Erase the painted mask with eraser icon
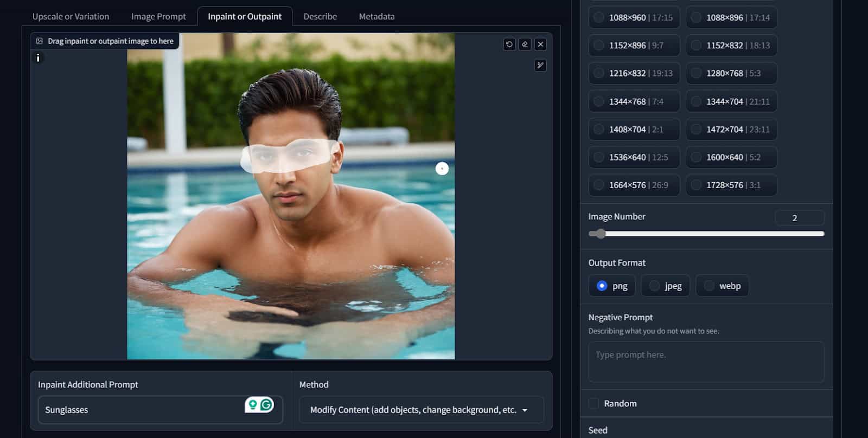 click(x=525, y=44)
